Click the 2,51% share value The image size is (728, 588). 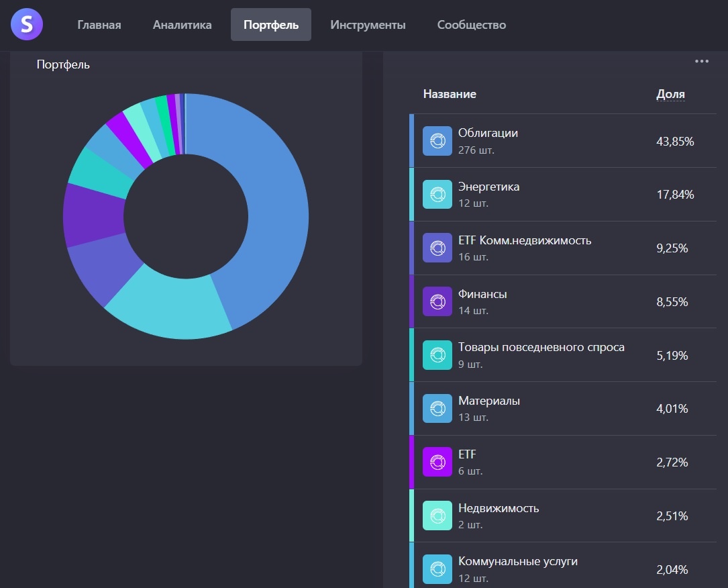click(x=672, y=516)
